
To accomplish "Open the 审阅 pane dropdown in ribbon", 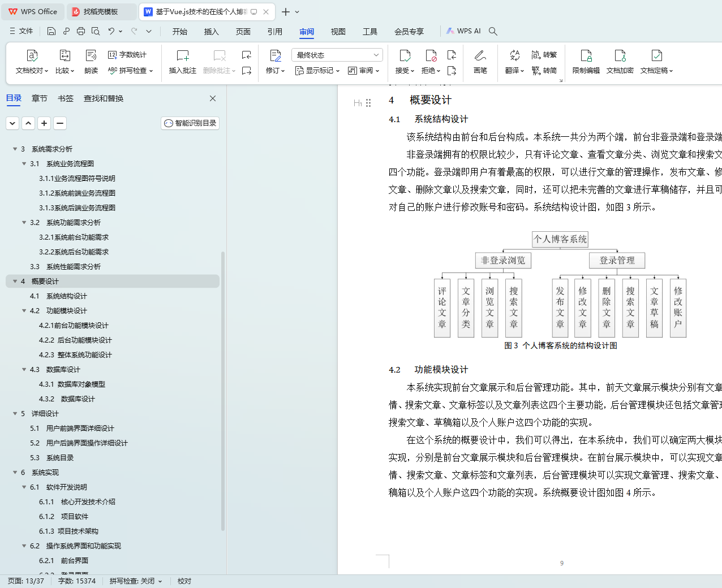I will click(363, 71).
